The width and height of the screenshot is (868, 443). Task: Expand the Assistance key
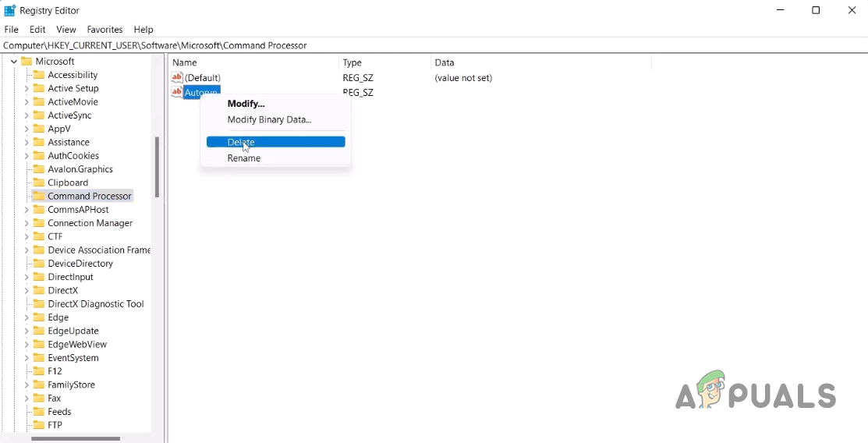26,142
